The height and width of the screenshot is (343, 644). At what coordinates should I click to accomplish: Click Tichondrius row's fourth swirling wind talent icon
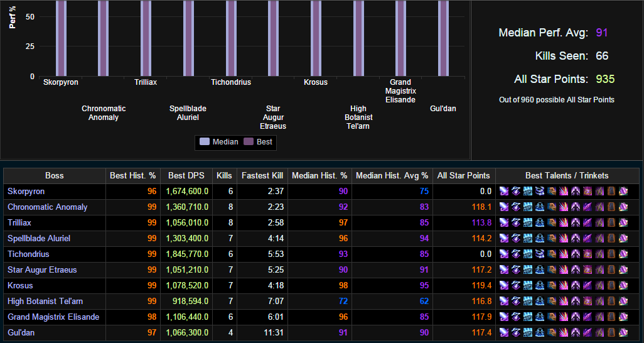tap(540, 254)
